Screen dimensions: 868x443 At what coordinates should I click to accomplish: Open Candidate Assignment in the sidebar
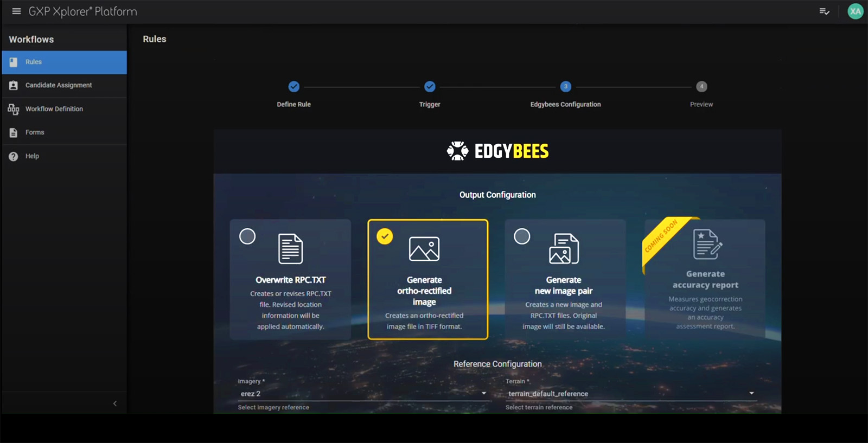coord(59,85)
